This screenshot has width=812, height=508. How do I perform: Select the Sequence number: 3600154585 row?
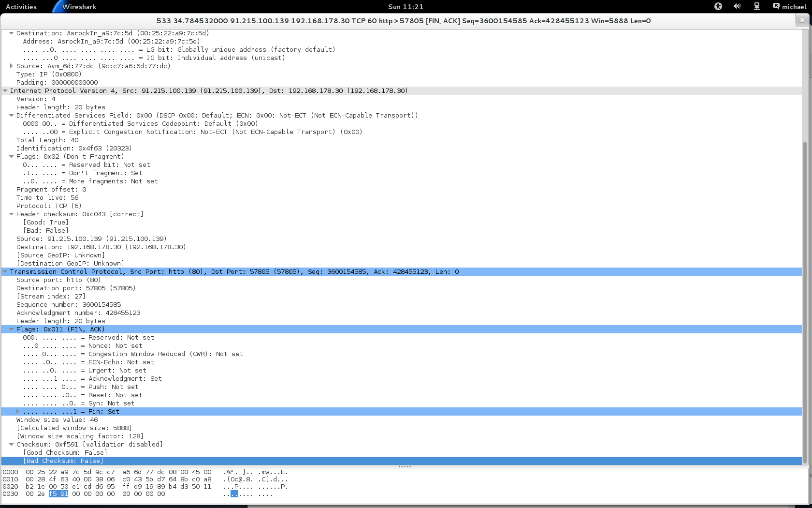(402, 305)
